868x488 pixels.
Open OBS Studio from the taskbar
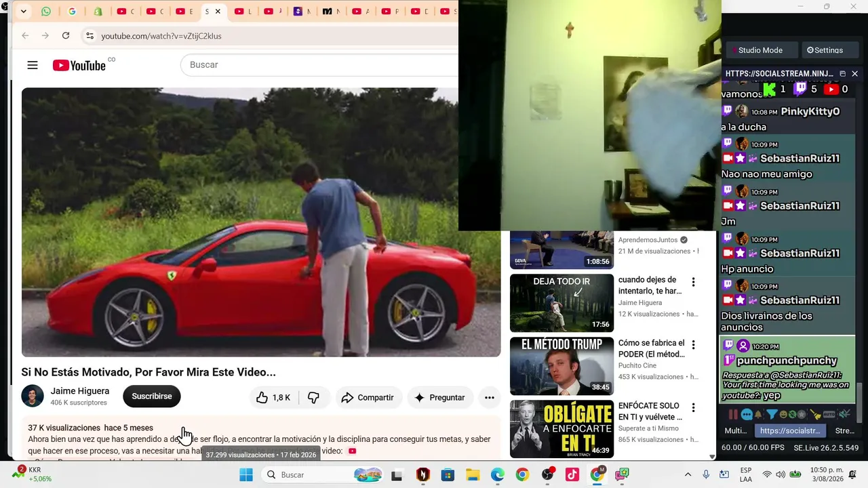coord(547,474)
